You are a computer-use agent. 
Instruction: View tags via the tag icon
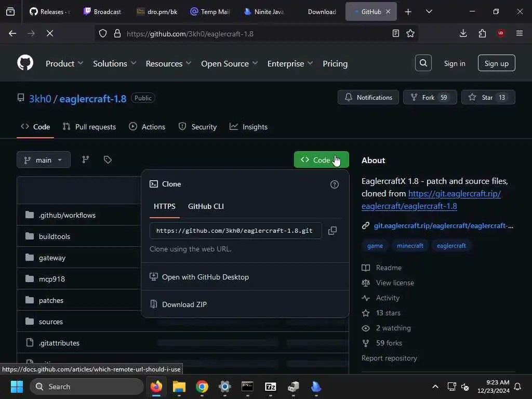click(x=108, y=160)
